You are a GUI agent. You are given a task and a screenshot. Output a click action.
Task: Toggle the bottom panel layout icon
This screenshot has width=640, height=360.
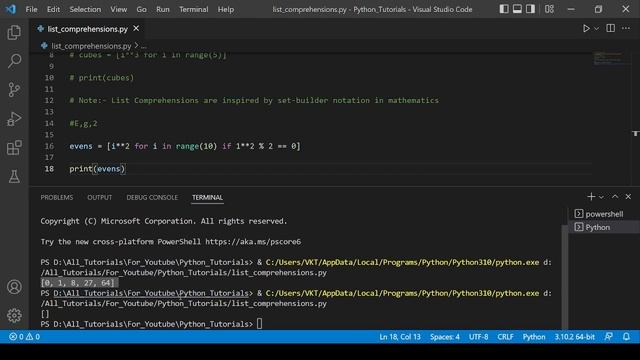[x=517, y=9]
